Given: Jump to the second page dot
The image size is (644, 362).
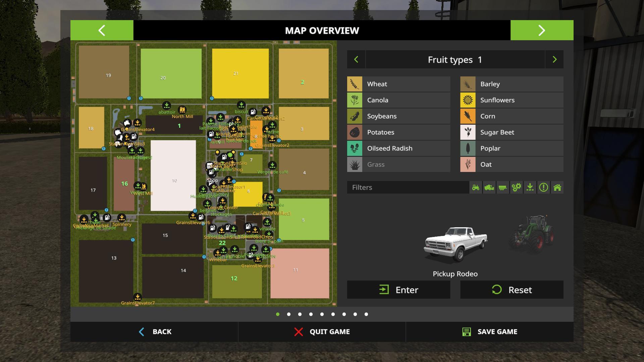Looking at the screenshot, I should click(x=289, y=314).
